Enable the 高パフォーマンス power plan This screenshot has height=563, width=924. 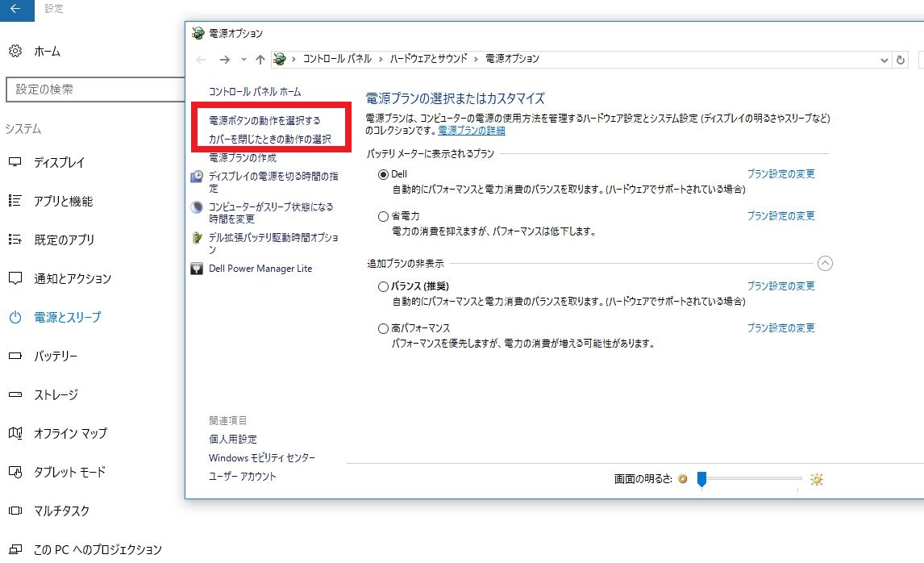(x=383, y=327)
